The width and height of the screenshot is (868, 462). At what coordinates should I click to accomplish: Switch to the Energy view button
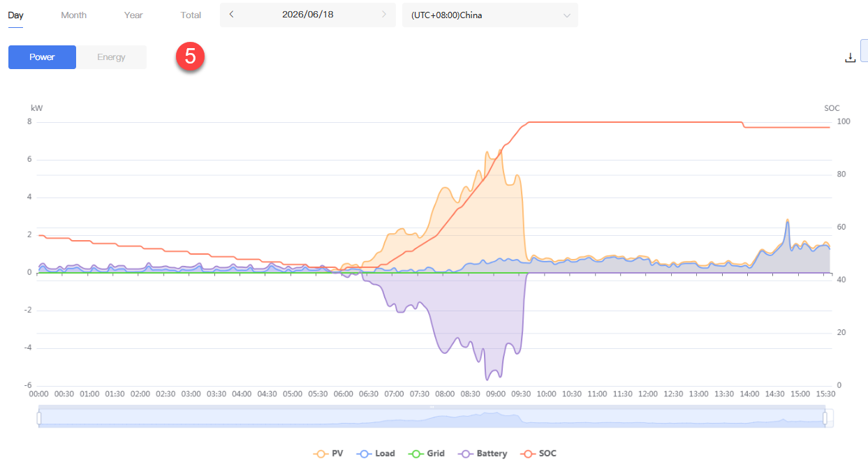click(111, 57)
